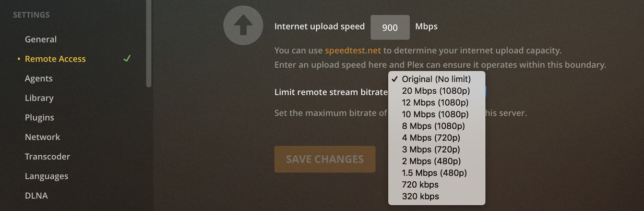Select Original (No limit) bitrate option

point(437,79)
